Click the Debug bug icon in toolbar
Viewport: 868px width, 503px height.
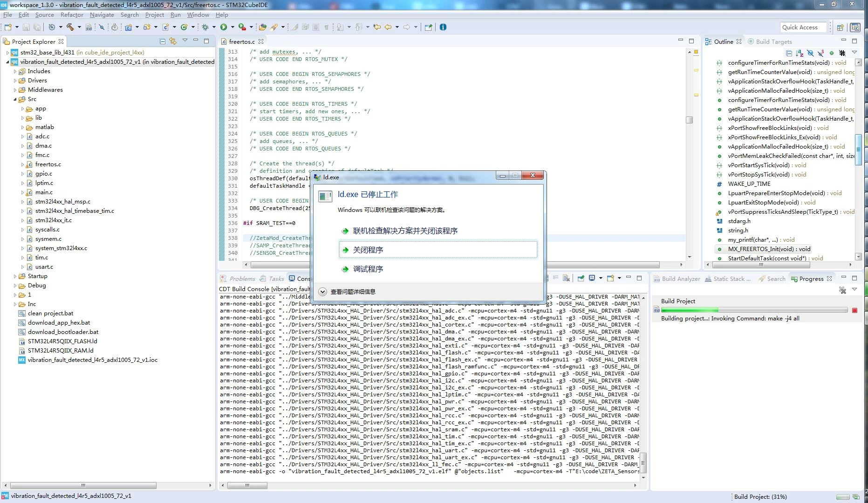pos(205,27)
